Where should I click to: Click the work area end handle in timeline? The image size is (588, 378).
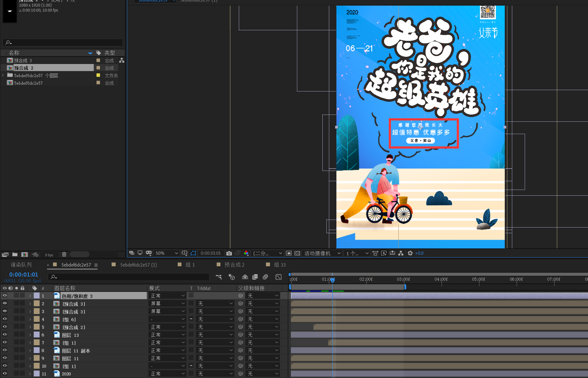pyautogui.click(x=405, y=287)
